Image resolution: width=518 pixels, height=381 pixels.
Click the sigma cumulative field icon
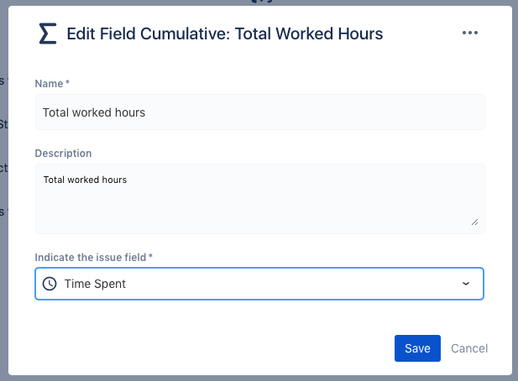coord(48,33)
